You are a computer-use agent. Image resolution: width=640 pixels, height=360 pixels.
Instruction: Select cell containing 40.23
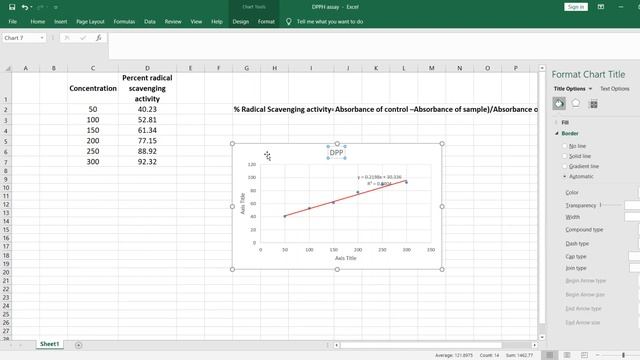tap(147, 109)
